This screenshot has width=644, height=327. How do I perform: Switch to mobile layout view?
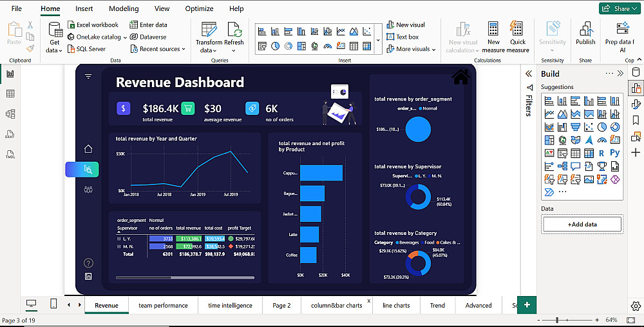53,304
